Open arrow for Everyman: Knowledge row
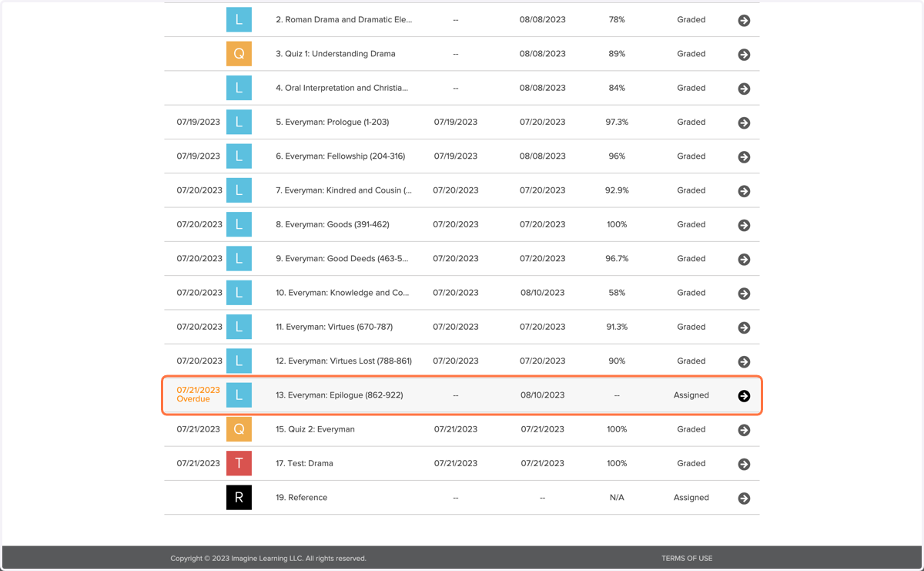This screenshot has width=924, height=571. (744, 294)
